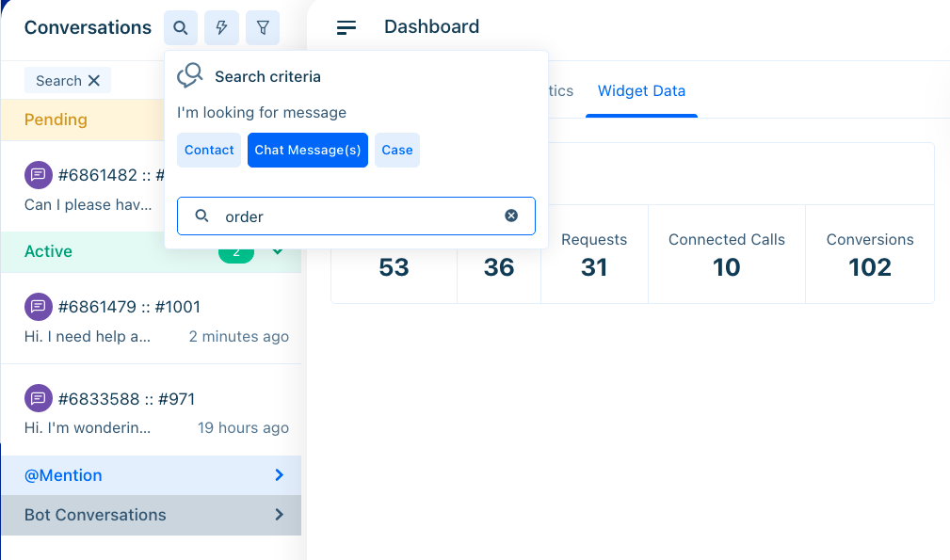Click the search magnifier icon beside Conversations
This screenshot has width=950, height=560.
pos(180,28)
